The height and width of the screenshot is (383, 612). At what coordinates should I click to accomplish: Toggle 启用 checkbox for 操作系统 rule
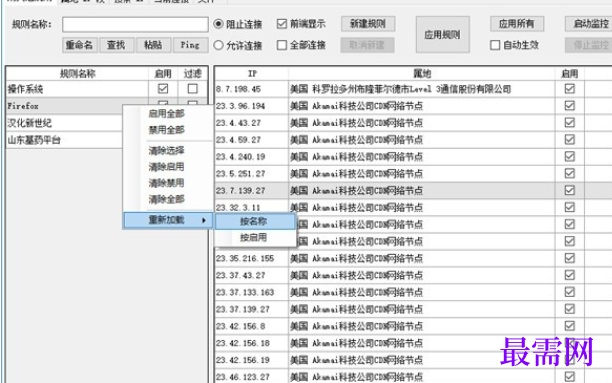click(x=163, y=89)
